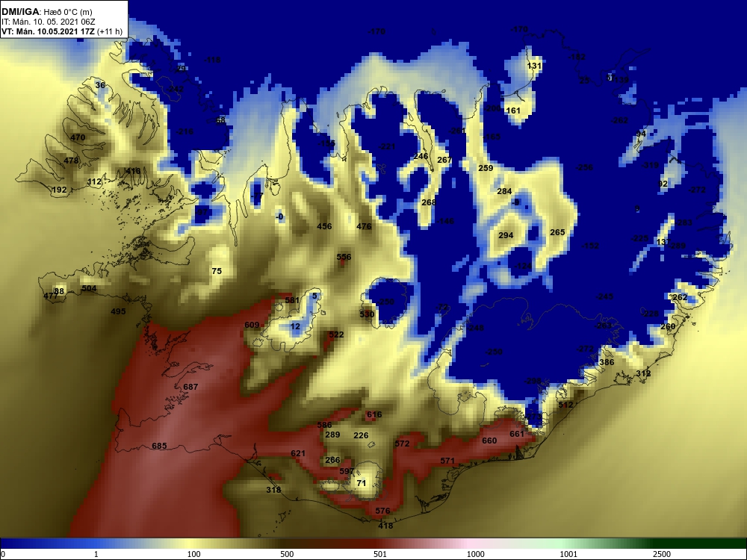Click the map value 456
The width and height of the screenshot is (747, 560).
[324, 227]
